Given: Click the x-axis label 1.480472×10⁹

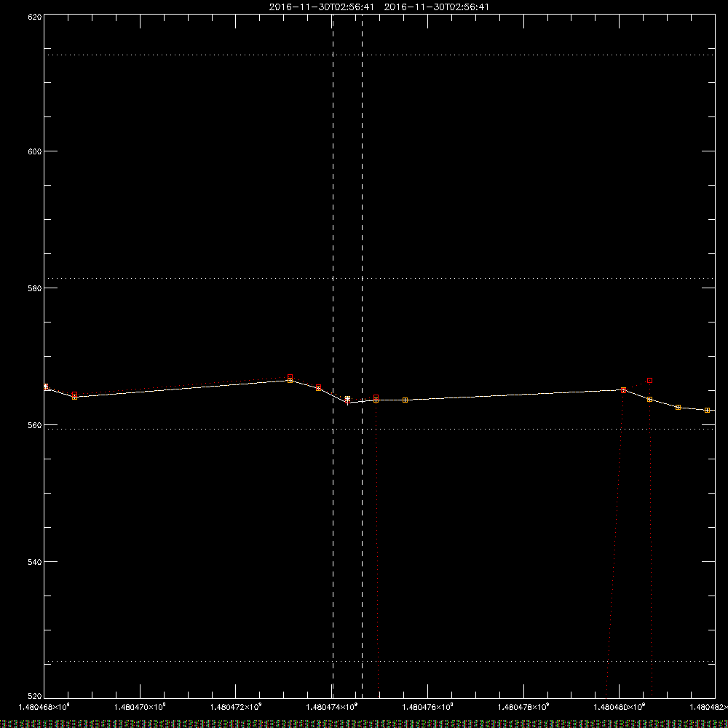Looking at the screenshot, I should (x=236, y=707).
